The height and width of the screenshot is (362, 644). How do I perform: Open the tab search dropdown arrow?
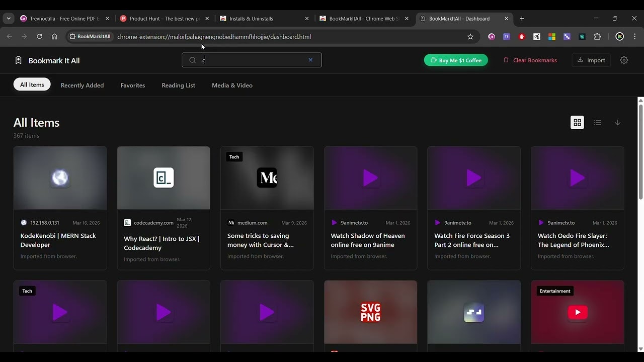click(8, 18)
